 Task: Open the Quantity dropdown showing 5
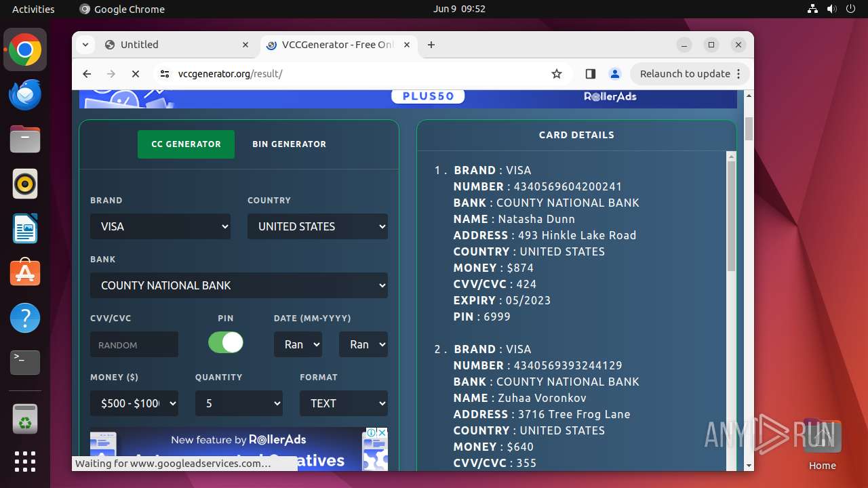coord(239,403)
